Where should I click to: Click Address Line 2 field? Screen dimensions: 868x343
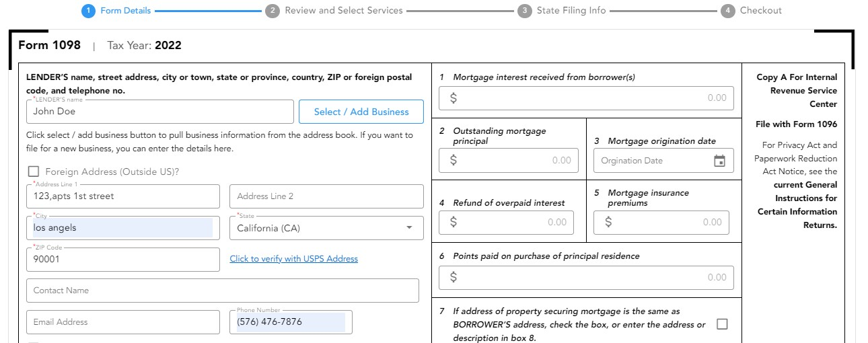326,196
